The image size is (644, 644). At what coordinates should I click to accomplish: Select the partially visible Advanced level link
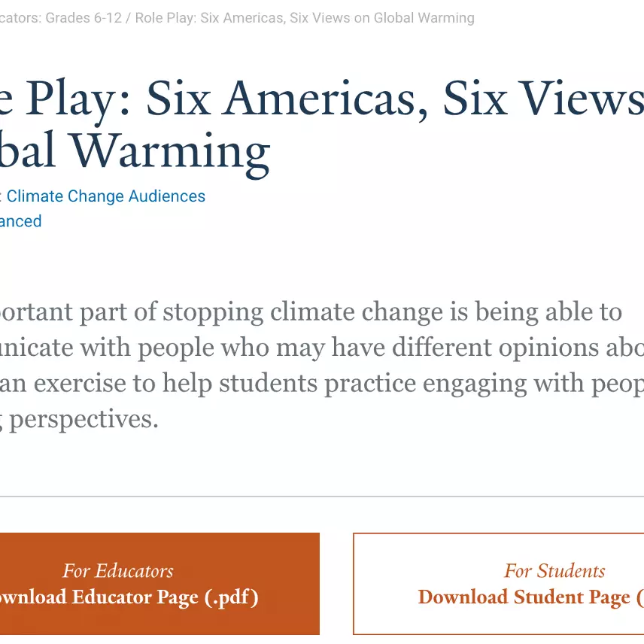coord(20,221)
